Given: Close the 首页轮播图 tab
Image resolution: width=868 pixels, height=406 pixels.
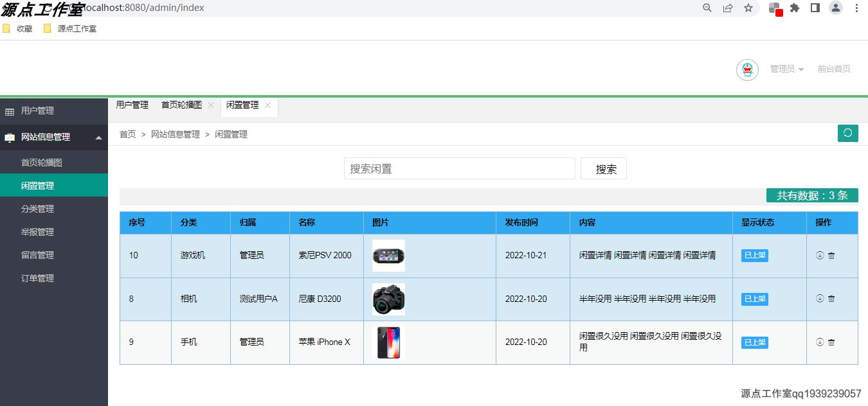Looking at the screenshot, I should pos(211,105).
